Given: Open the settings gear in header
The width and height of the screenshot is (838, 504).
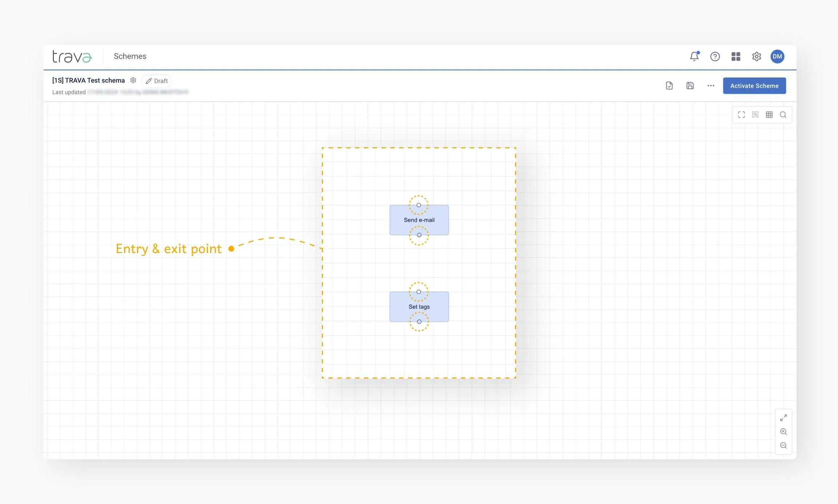Looking at the screenshot, I should pyautogui.click(x=757, y=56).
